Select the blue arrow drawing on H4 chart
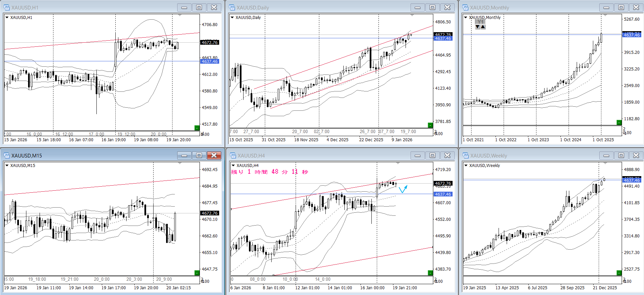Viewport: 644px width, 295px height. pyautogui.click(x=403, y=189)
